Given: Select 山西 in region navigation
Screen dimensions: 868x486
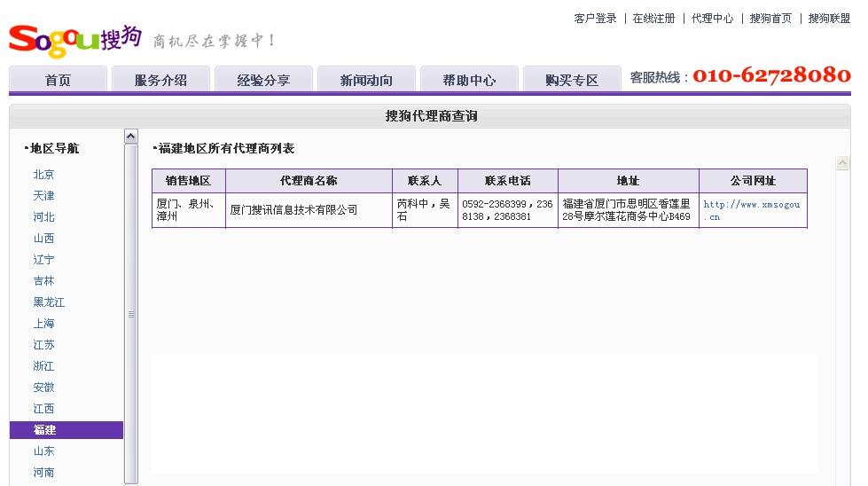Looking at the screenshot, I should coord(43,238).
